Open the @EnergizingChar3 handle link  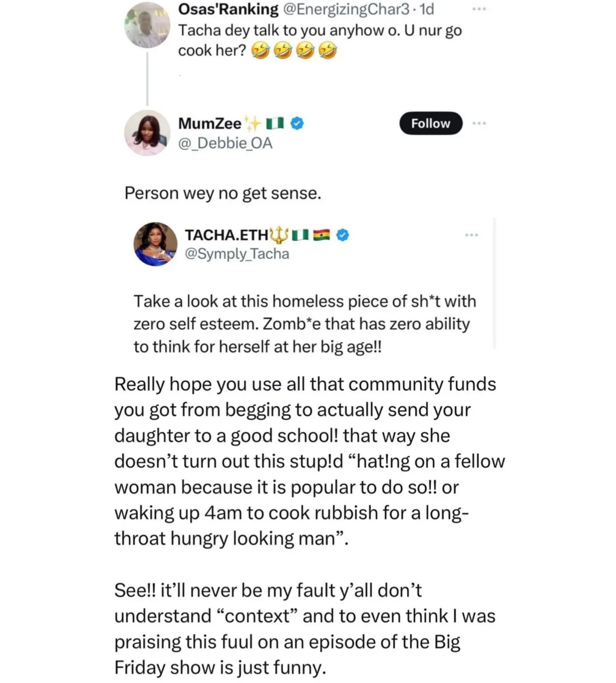tap(346, 9)
